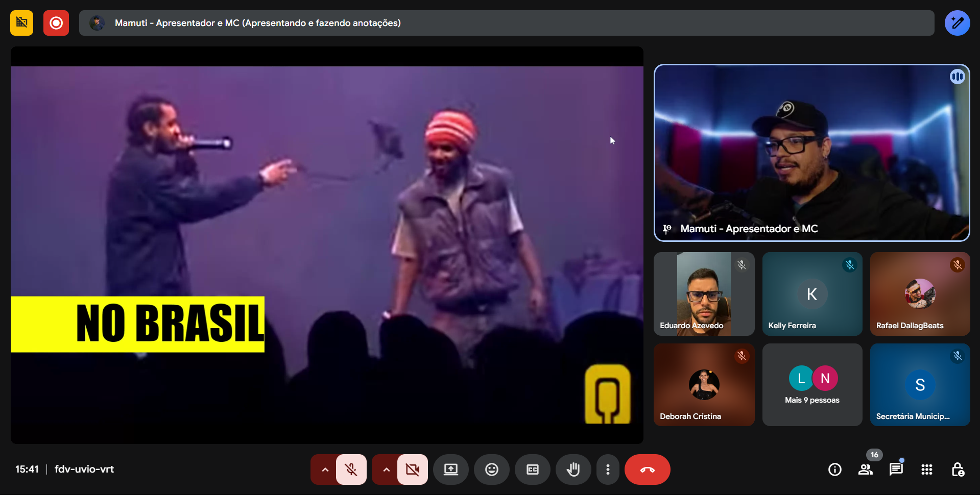
Task: Leave the call with red hang-up button
Action: point(647,469)
